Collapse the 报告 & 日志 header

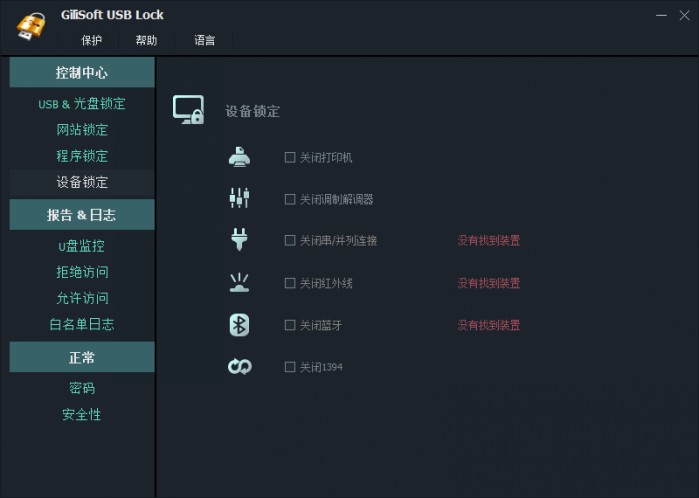click(82, 215)
